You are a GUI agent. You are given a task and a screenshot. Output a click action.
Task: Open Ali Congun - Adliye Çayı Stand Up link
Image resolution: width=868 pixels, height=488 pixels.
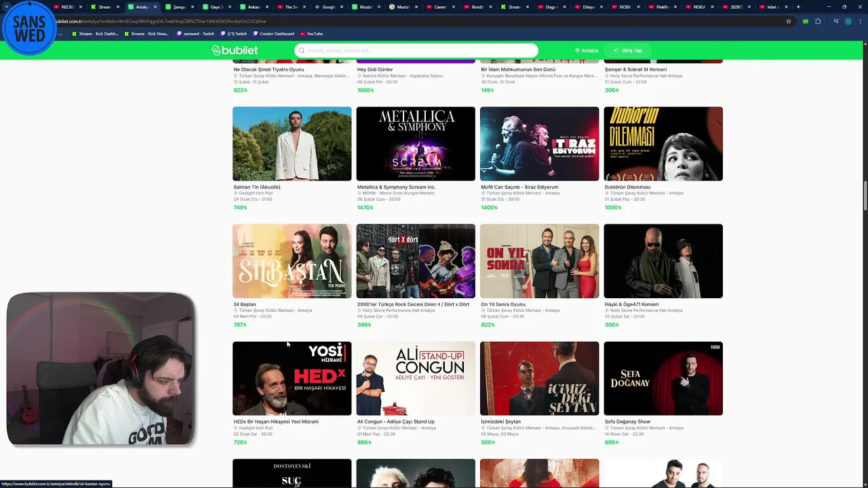(396, 422)
